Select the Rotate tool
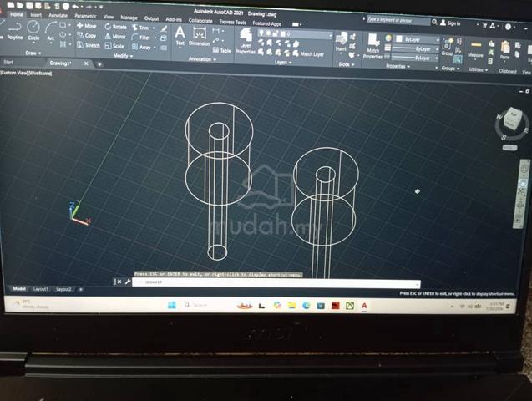The width and height of the screenshot is (532, 401). click(x=116, y=27)
